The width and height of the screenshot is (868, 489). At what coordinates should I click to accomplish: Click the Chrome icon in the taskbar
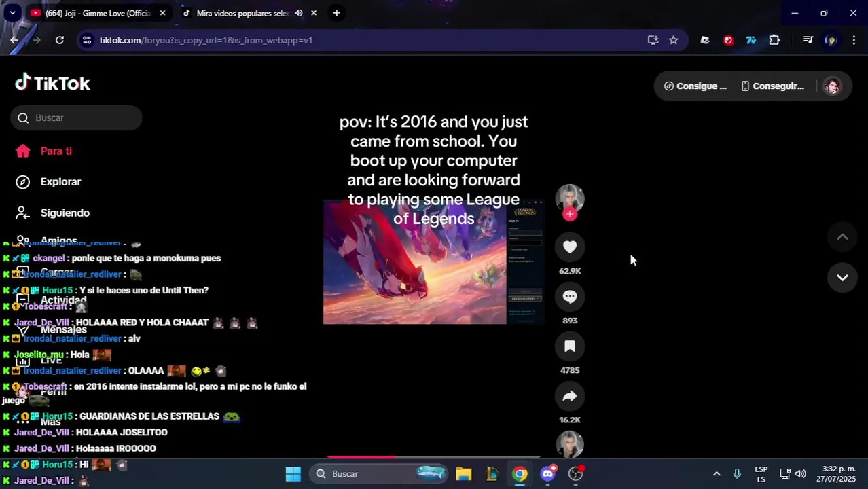[520, 473]
